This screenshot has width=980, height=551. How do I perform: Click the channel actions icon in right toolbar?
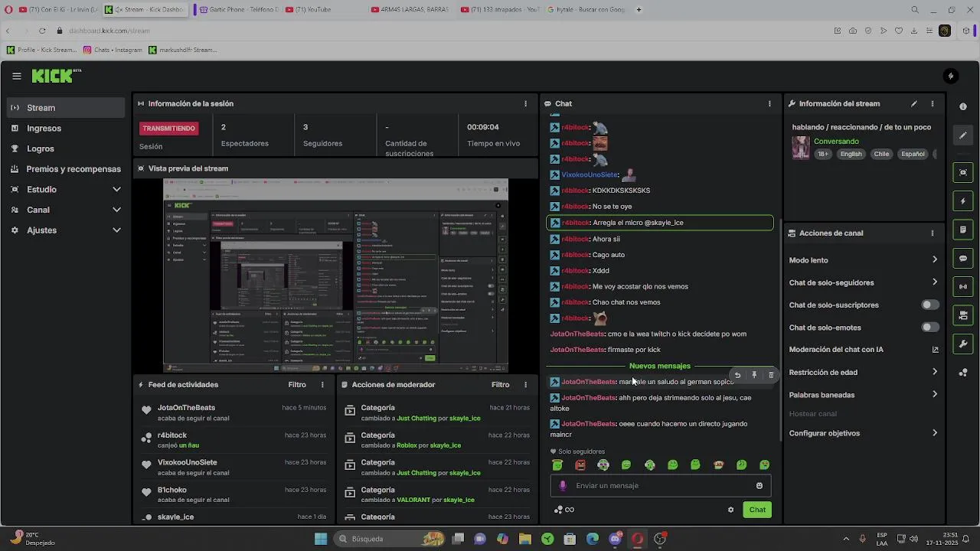(963, 315)
